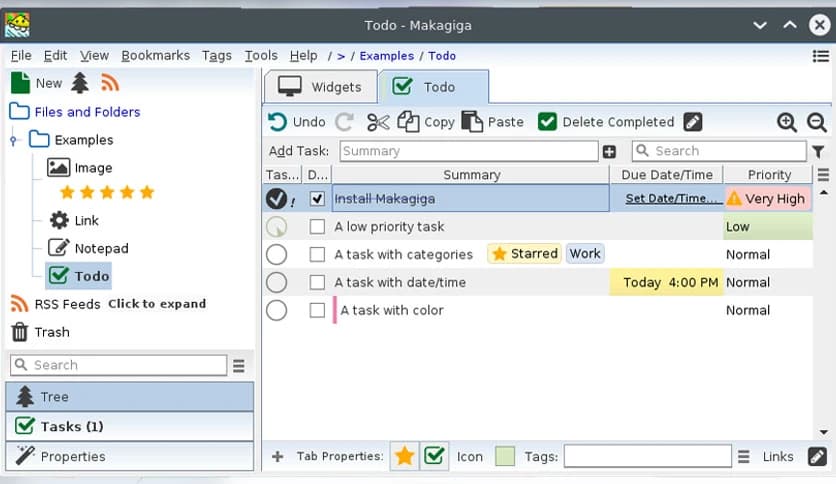Click the list view icon top right
The image size is (836, 484).
821,56
